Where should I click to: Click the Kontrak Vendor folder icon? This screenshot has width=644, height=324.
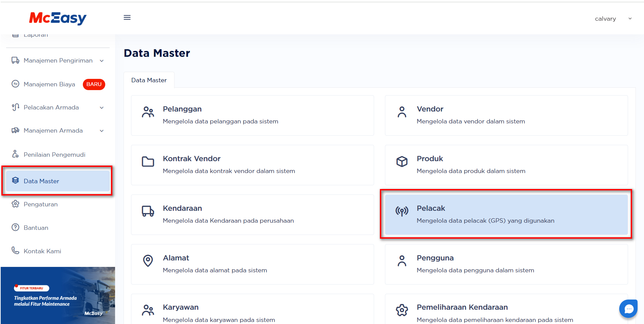click(x=148, y=161)
